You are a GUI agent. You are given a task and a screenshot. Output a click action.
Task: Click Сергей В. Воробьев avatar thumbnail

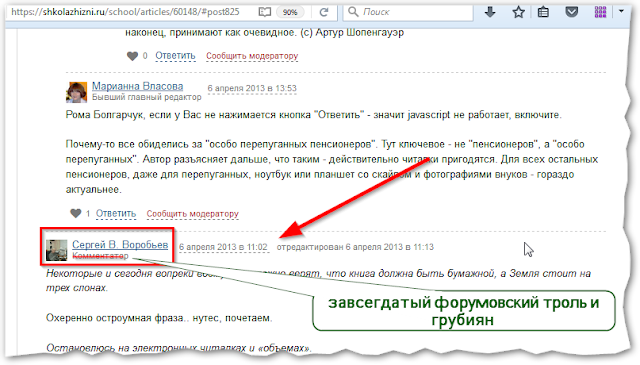click(56, 250)
